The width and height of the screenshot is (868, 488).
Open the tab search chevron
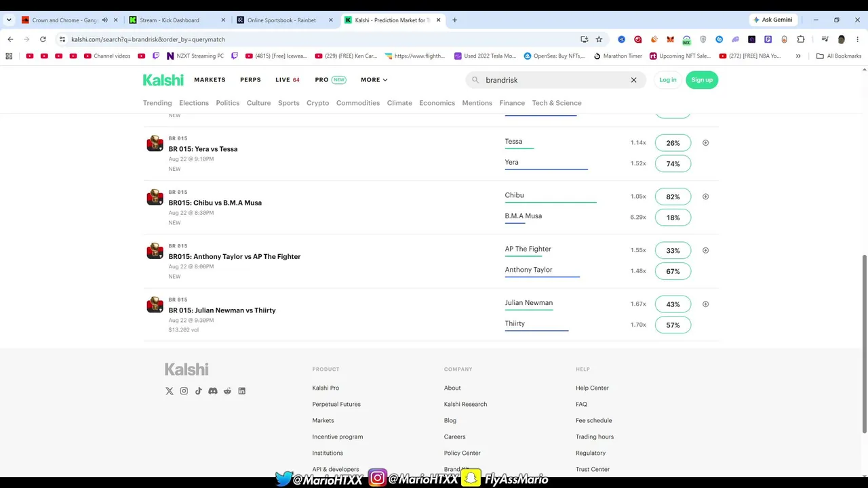9,20
